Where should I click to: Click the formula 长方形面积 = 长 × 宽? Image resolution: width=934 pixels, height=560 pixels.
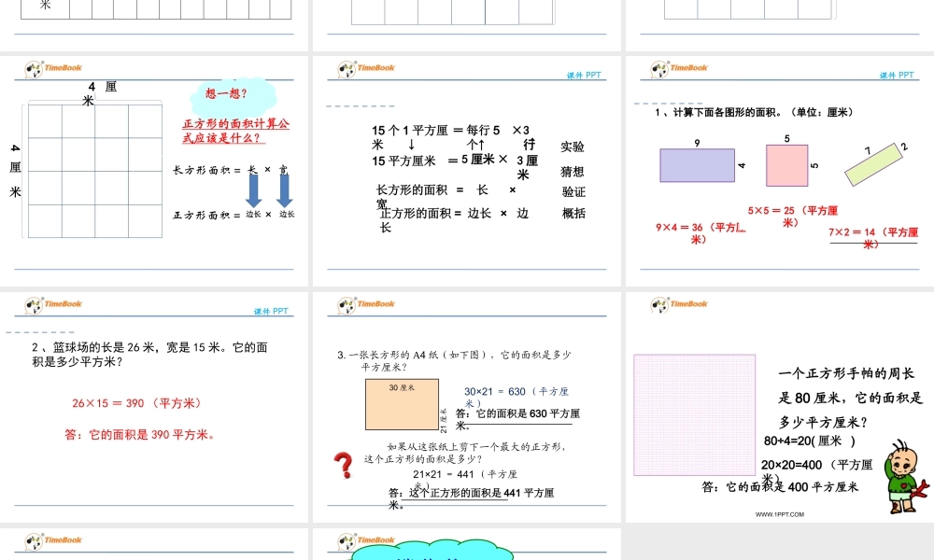click(x=231, y=170)
